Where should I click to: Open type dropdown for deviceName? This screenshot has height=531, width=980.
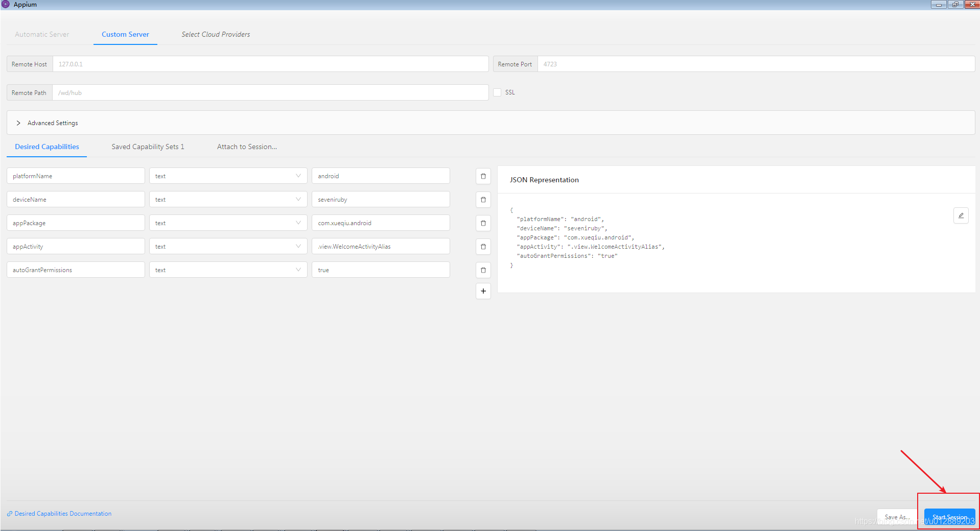click(228, 199)
